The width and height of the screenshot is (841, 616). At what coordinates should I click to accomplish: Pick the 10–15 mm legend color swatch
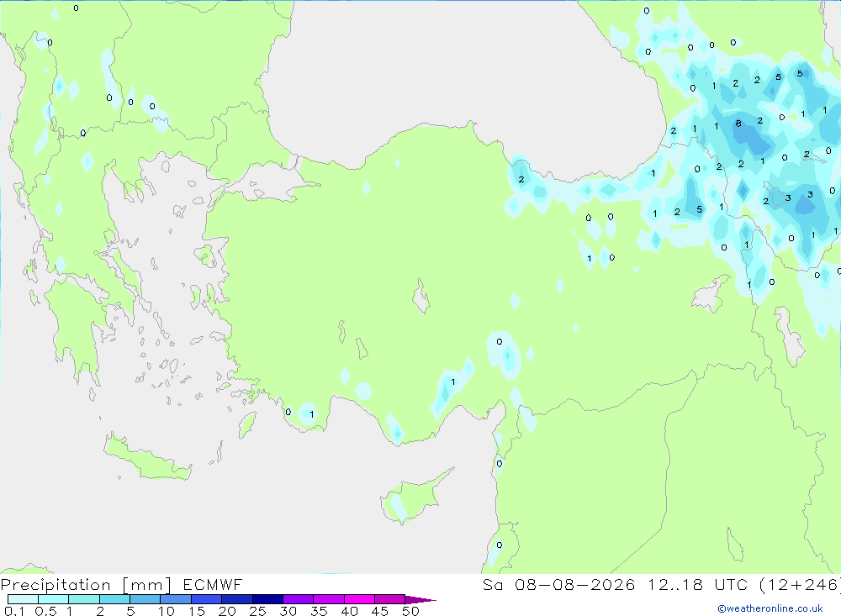tap(176, 599)
